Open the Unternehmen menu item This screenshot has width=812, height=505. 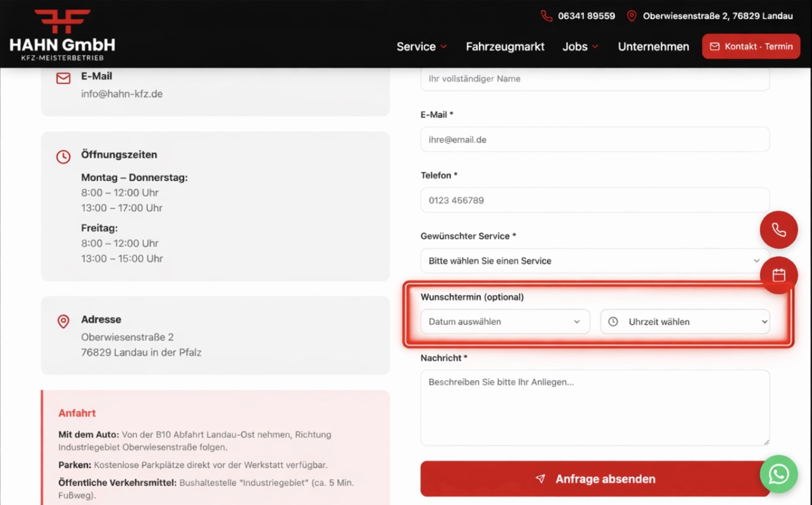[653, 46]
